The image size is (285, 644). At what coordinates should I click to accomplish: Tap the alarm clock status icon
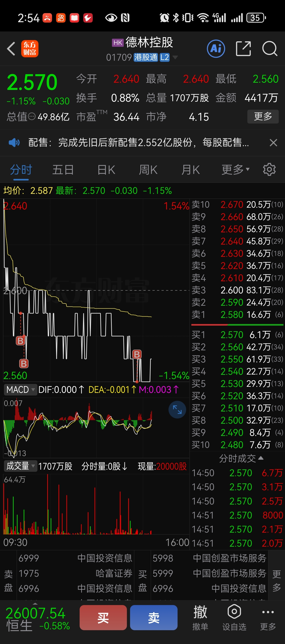click(x=164, y=18)
